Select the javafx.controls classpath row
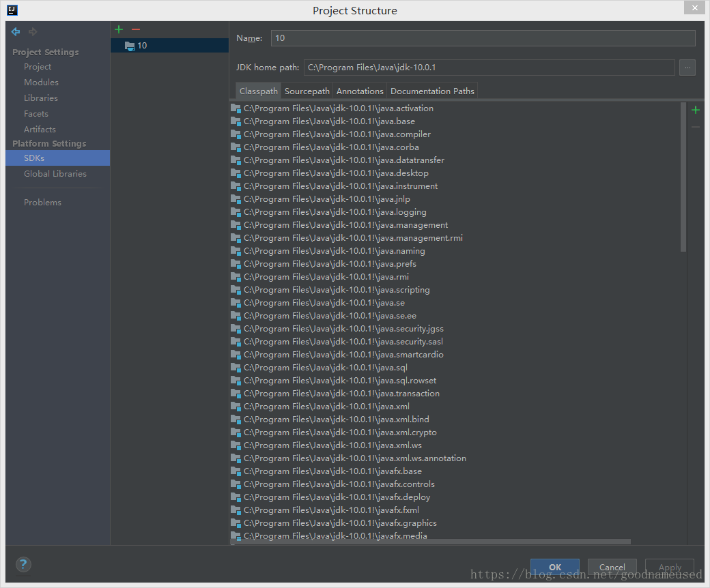The width and height of the screenshot is (710, 588). (x=455, y=484)
